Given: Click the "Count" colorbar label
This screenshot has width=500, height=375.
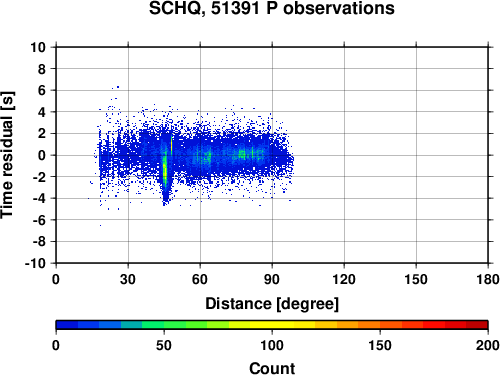Looking at the screenshot, I should click(272, 368).
